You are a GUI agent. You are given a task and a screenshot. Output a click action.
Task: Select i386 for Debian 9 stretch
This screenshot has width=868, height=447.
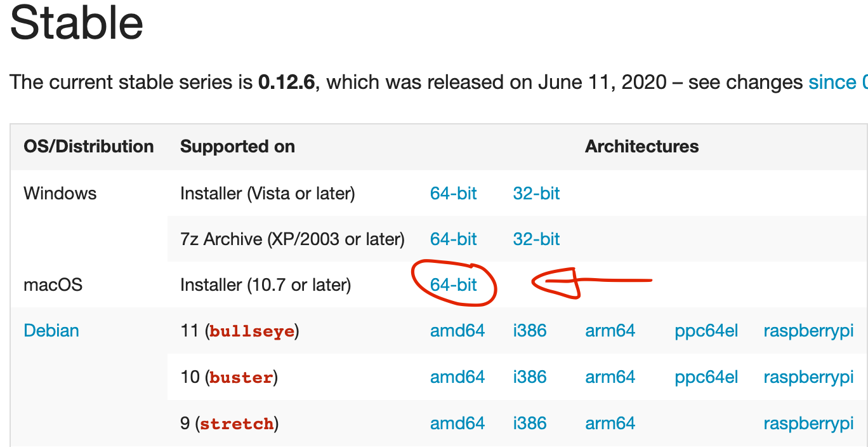[530, 423]
